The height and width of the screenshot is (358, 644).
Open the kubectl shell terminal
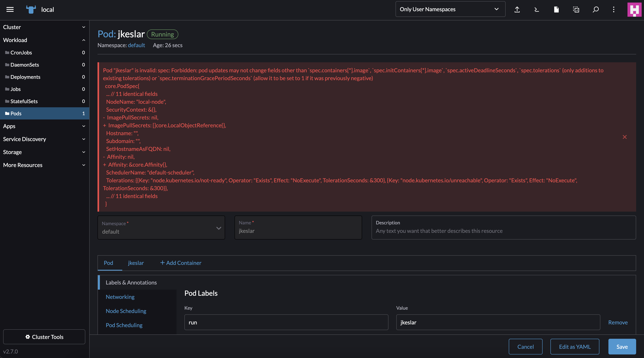pos(536,9)
